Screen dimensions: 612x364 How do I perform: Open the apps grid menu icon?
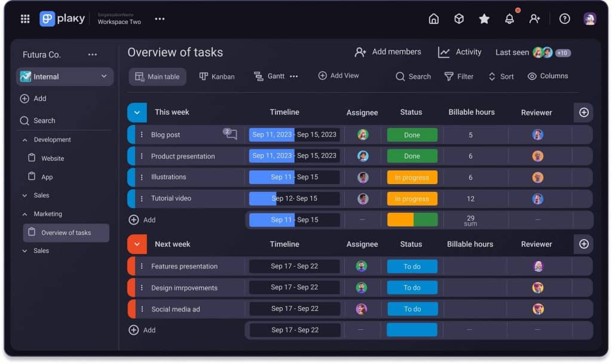[25, 19]
